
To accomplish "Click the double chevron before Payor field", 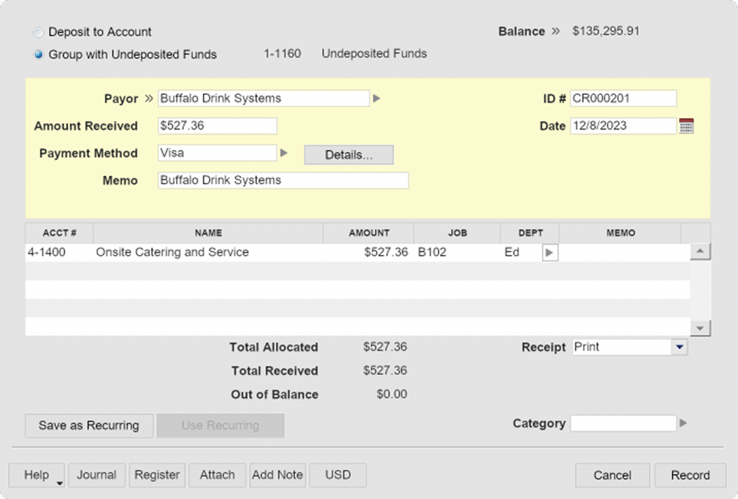I will coord(149,99).
